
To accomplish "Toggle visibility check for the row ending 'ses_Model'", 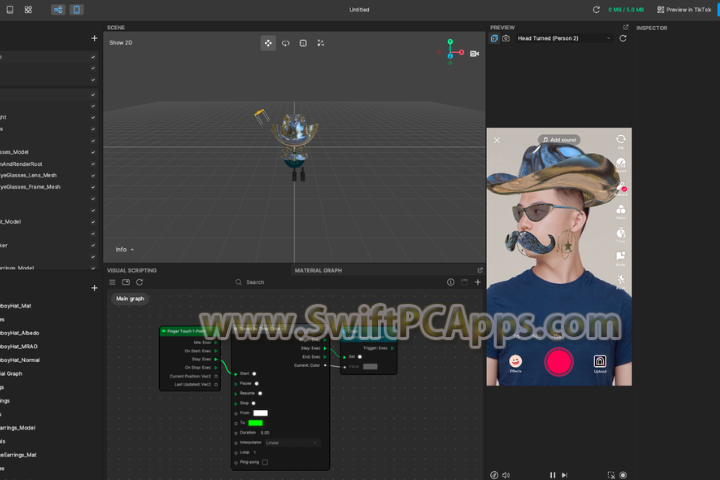I will [93, 152].
